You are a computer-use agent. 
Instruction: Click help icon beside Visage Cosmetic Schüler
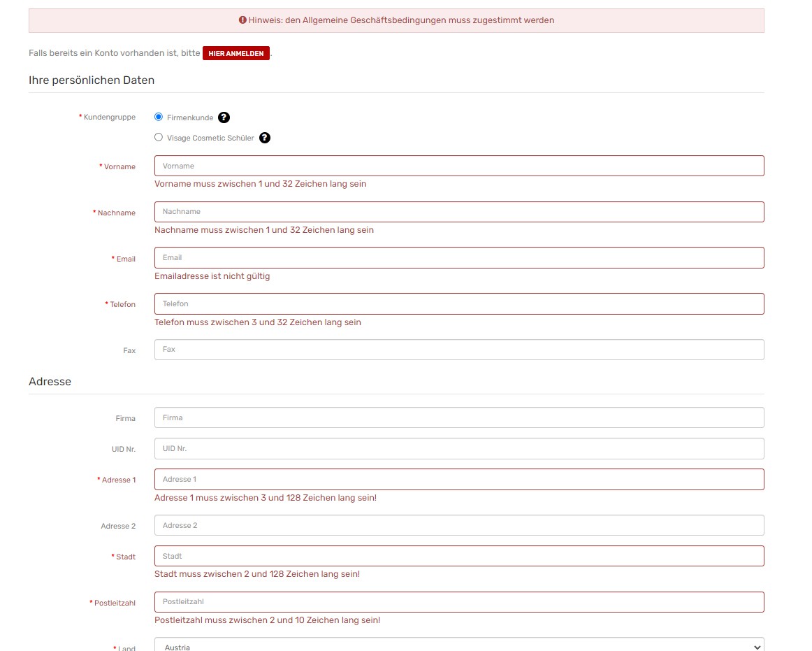[265, 138]
